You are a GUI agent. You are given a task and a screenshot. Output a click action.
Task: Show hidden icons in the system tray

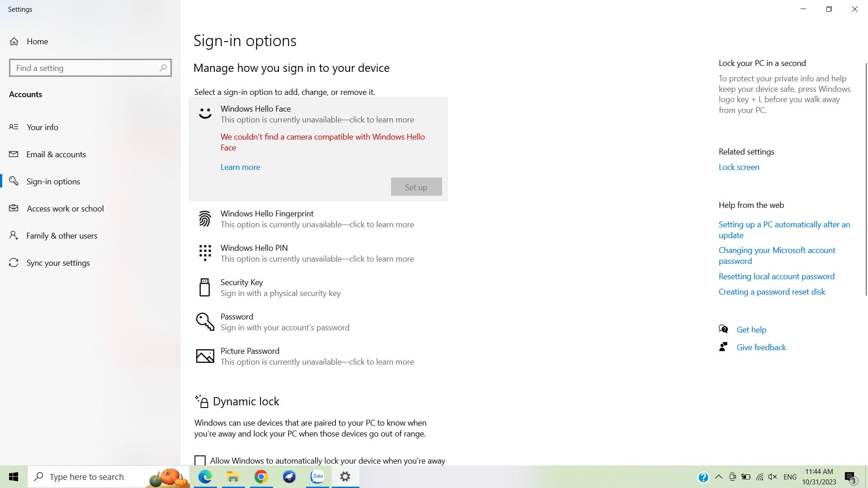[x=719, y=477]
